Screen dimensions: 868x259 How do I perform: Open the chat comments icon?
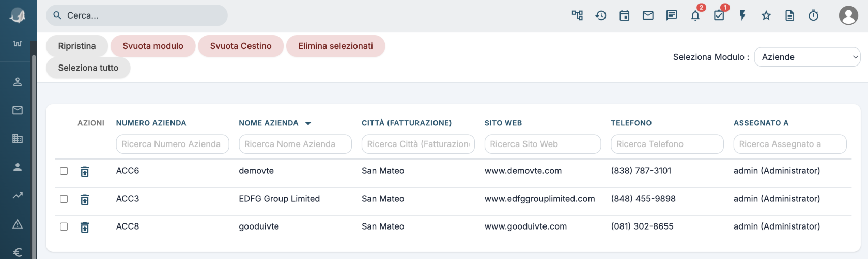coord(672,15)
